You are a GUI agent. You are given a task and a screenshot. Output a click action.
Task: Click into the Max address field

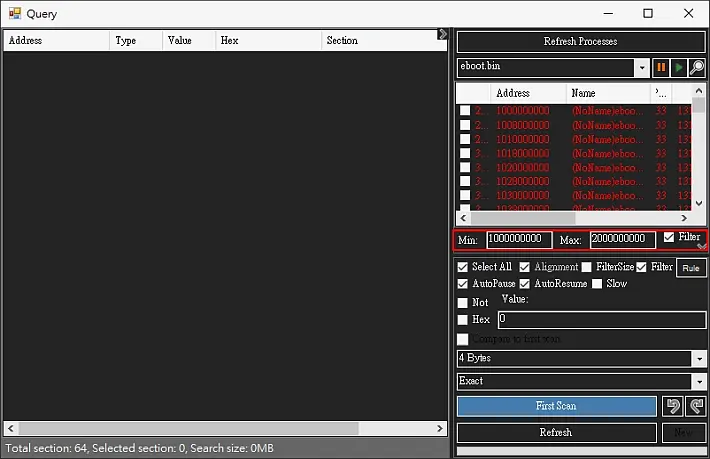(x=623, y=239)
